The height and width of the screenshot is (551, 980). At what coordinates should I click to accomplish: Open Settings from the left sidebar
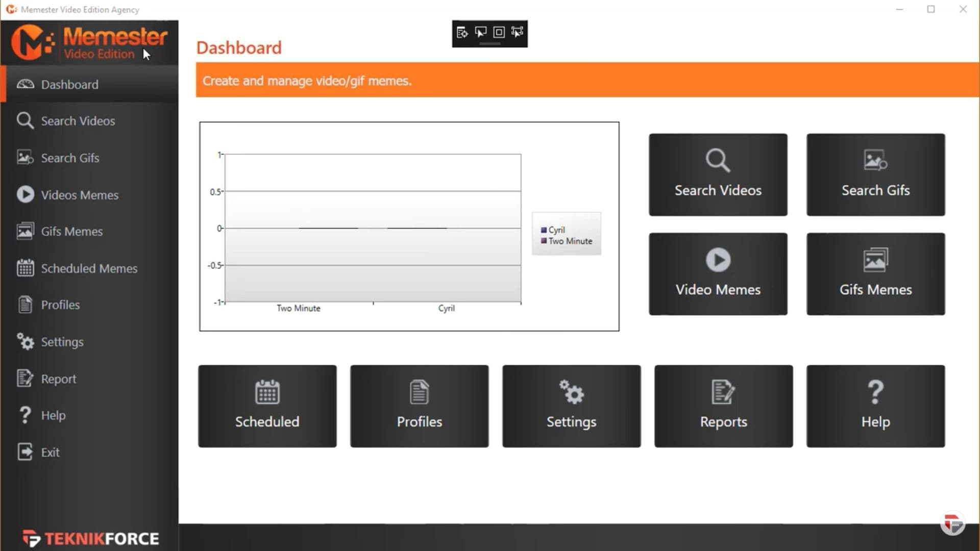tap(89, 341)
